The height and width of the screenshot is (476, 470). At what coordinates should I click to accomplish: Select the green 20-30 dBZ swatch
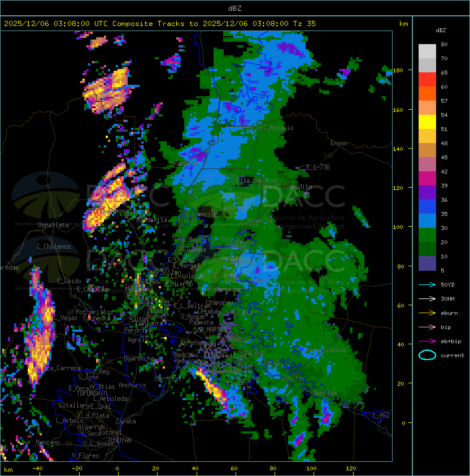pyautogui.click(x=427, y=235)
